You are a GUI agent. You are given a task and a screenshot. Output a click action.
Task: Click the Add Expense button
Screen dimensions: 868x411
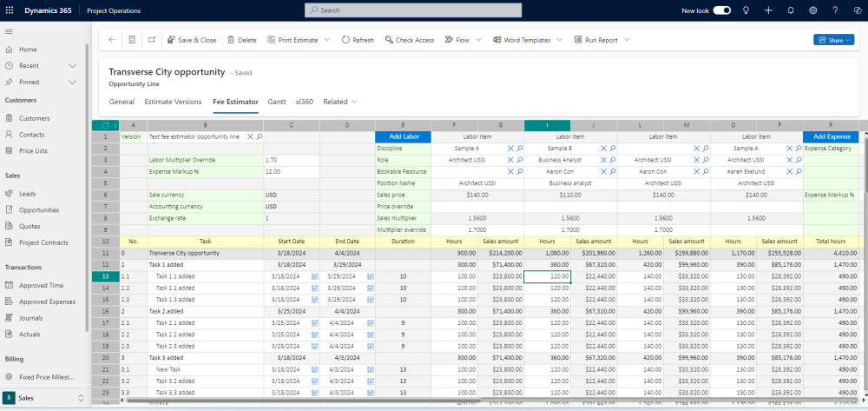pos(830,136)
